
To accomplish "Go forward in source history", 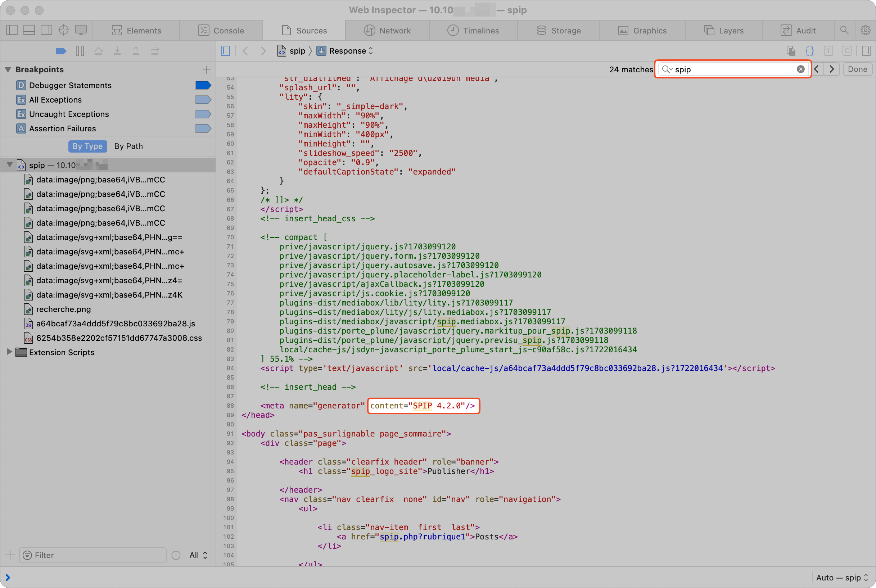I will tap(263, 51).
